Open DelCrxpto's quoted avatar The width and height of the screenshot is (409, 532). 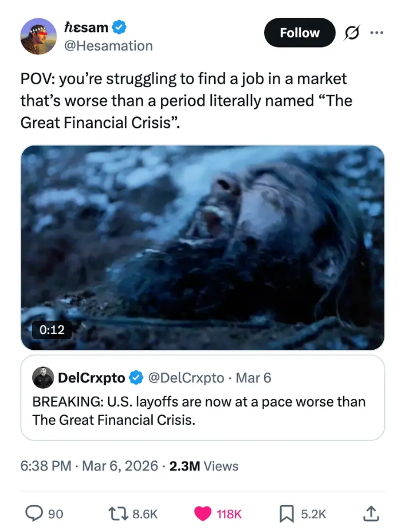43,378
